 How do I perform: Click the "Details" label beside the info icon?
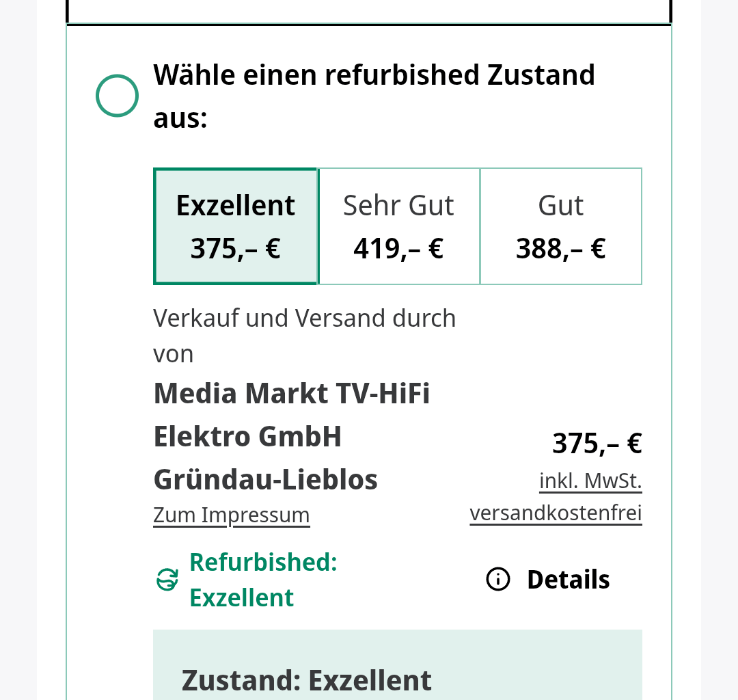tap(568, 579)
